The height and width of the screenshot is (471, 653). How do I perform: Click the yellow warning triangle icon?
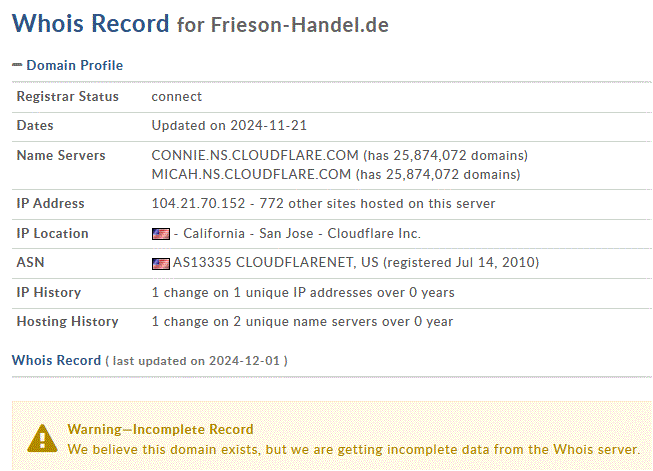coord(42,439)
